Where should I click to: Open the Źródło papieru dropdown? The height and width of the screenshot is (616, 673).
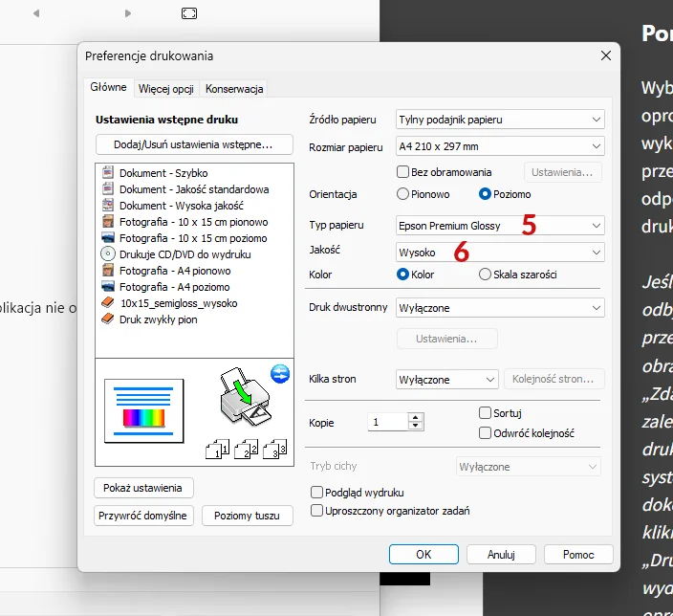point(500,120)
